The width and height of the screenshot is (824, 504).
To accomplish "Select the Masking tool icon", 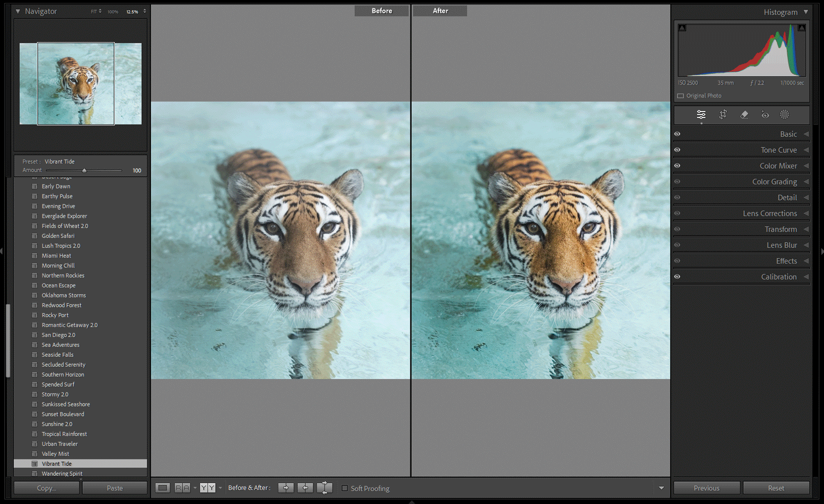I will pos(784,114).
